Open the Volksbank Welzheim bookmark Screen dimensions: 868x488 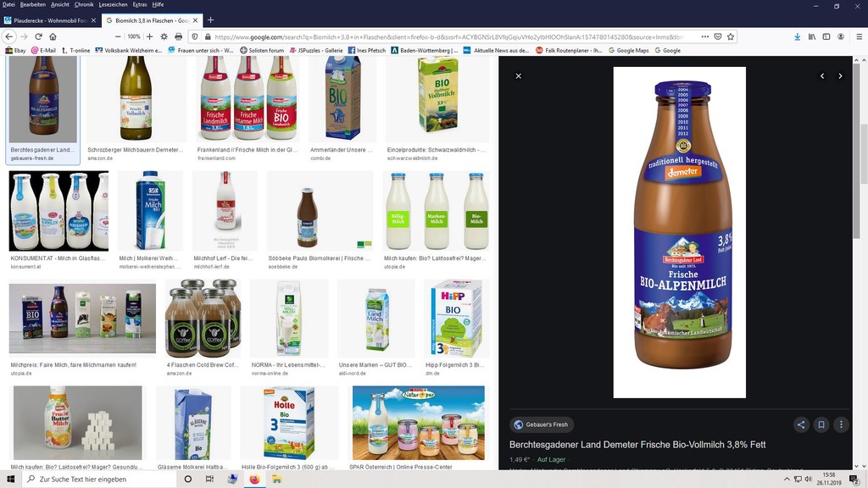pyautogui.click(x=129, y=50)
